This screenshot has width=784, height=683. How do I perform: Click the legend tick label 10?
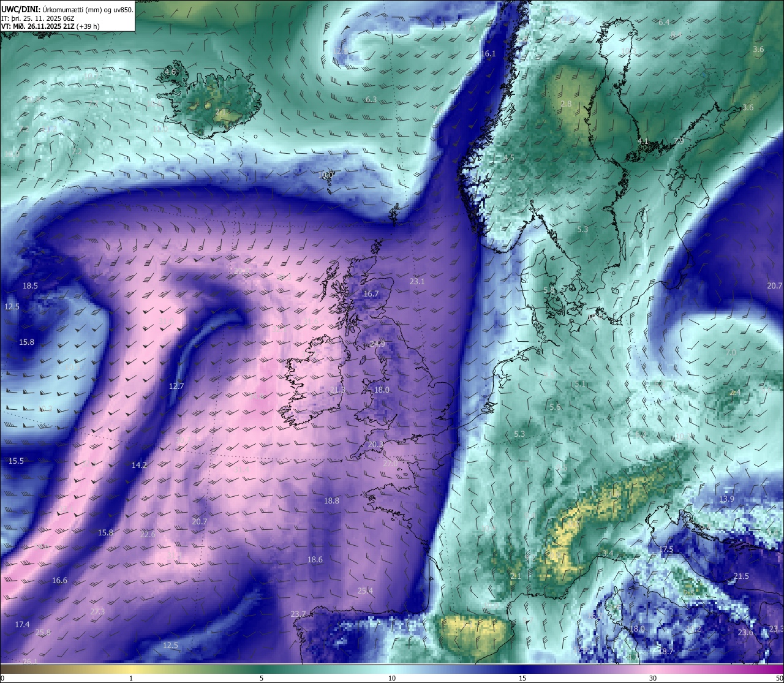pos(392,678)
